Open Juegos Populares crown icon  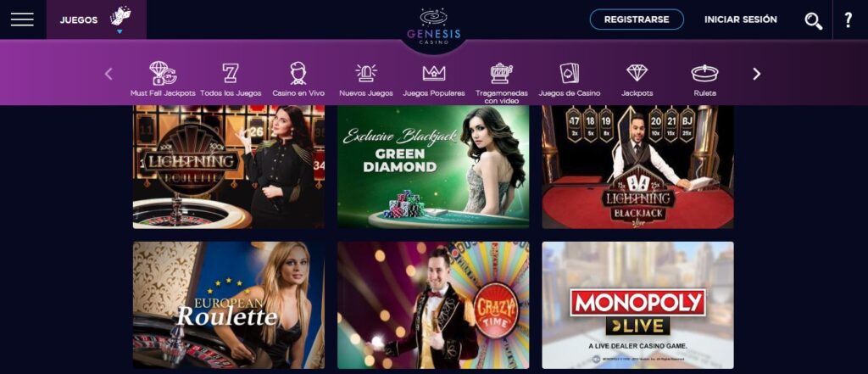[x=434, y=73]
